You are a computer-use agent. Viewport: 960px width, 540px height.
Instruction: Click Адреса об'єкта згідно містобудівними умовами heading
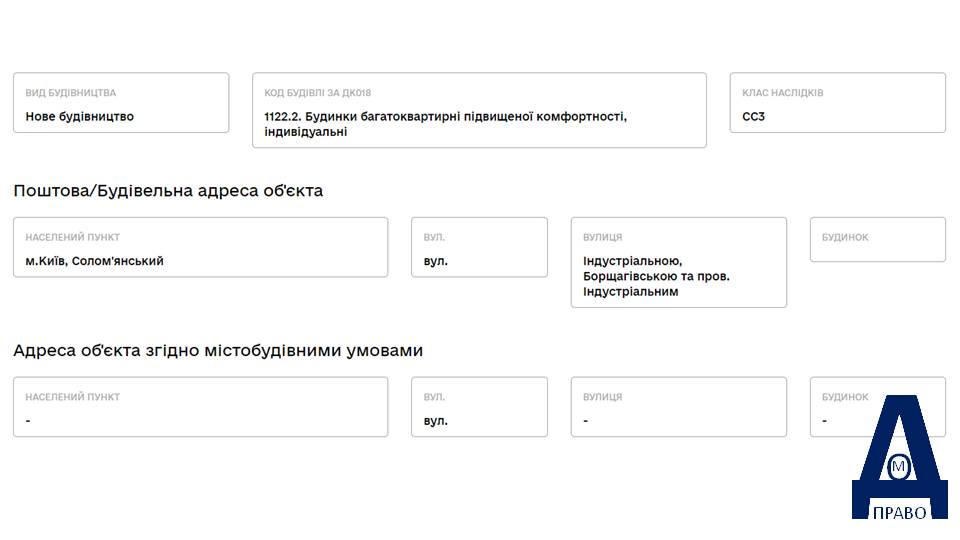(218, 351)
